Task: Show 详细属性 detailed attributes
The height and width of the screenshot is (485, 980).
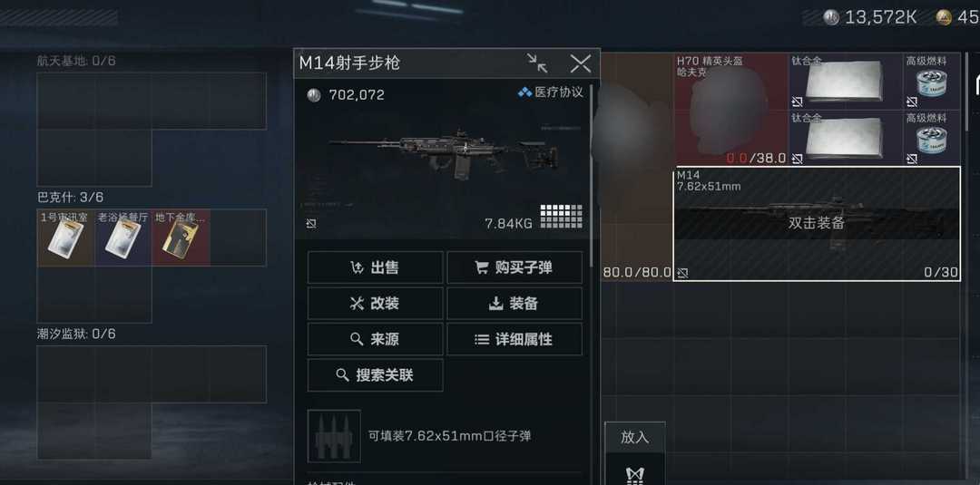Action: point(514,340)
